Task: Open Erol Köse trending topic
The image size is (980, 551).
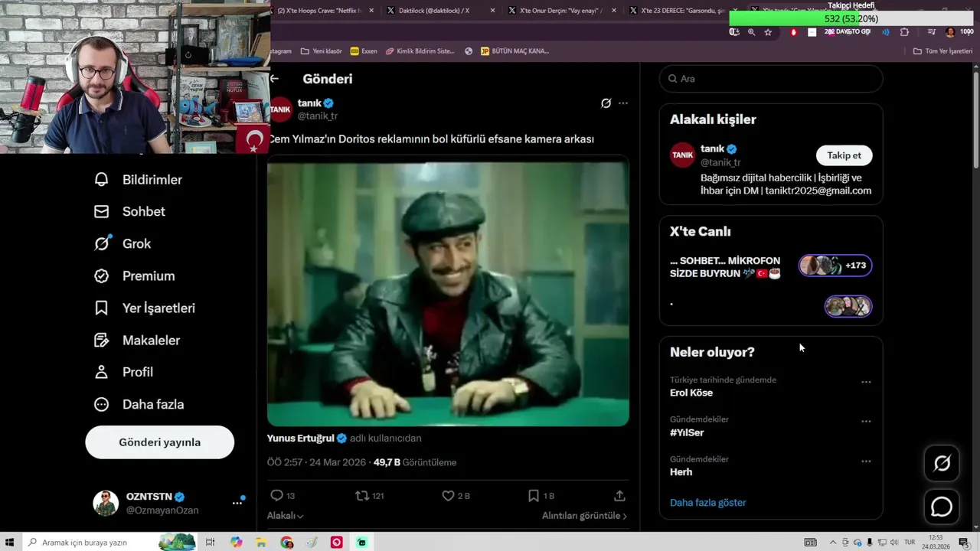Action: [x=691, y=393]
